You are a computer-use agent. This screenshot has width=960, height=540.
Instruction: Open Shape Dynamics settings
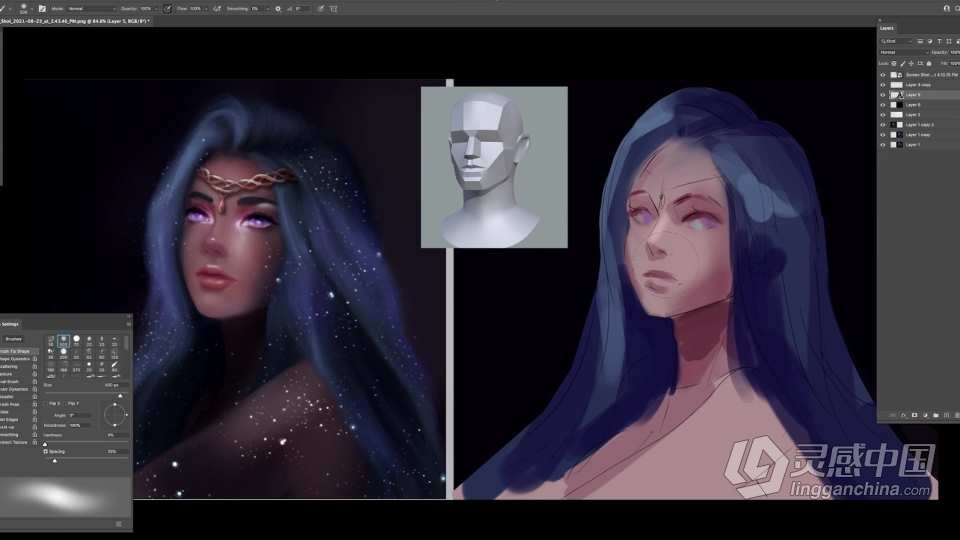15,359
